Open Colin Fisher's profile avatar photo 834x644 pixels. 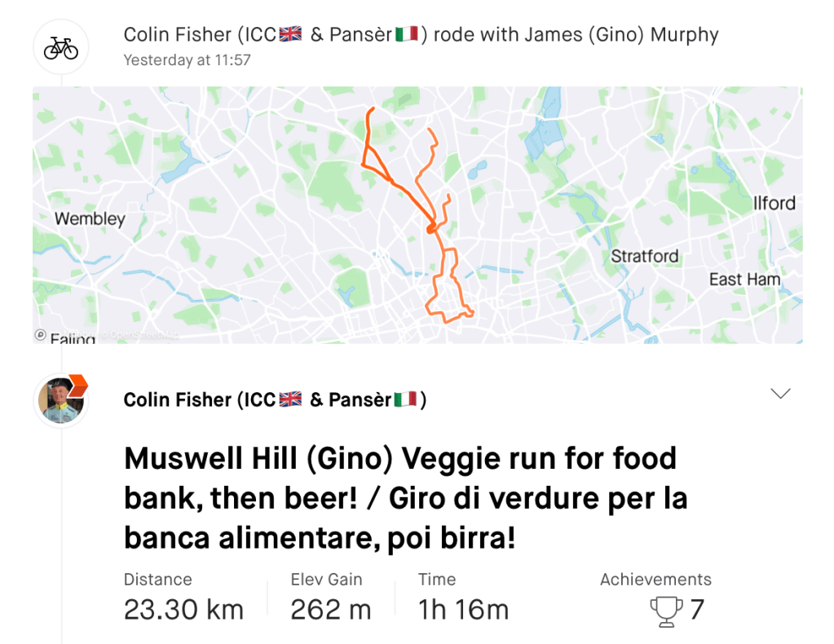point(60,400)
